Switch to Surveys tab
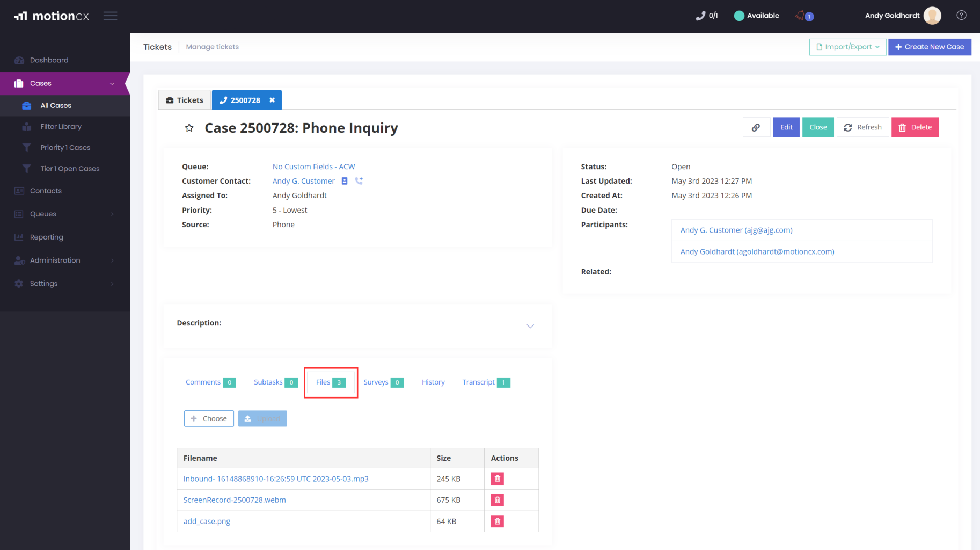 coord(383,382)
